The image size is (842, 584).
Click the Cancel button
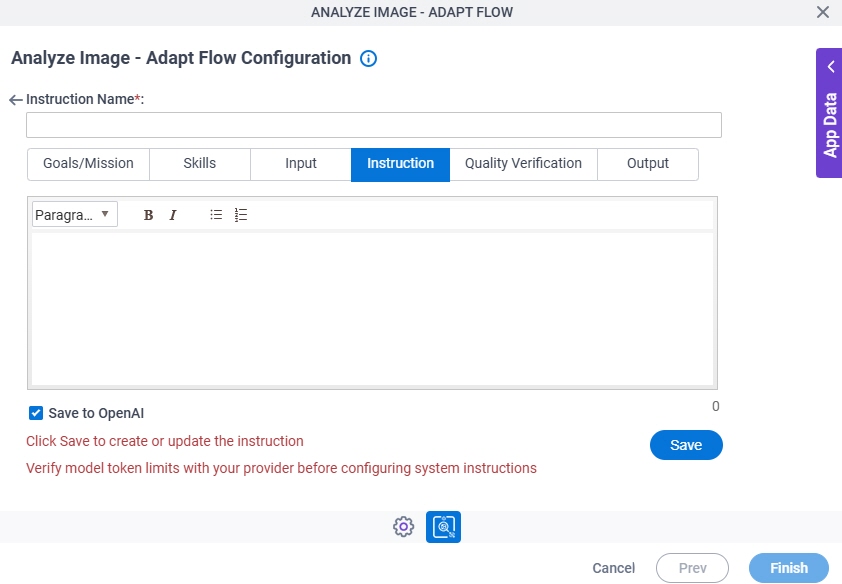(x=614, y=568)
